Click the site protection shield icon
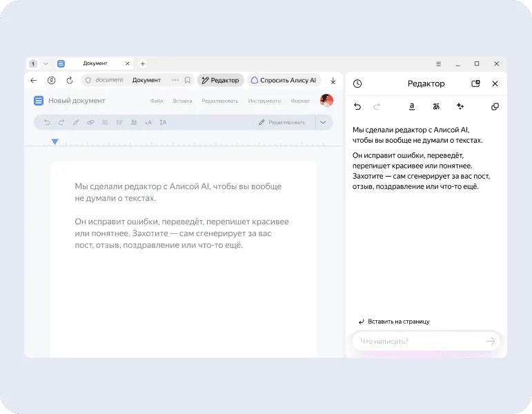 point(88,81)
